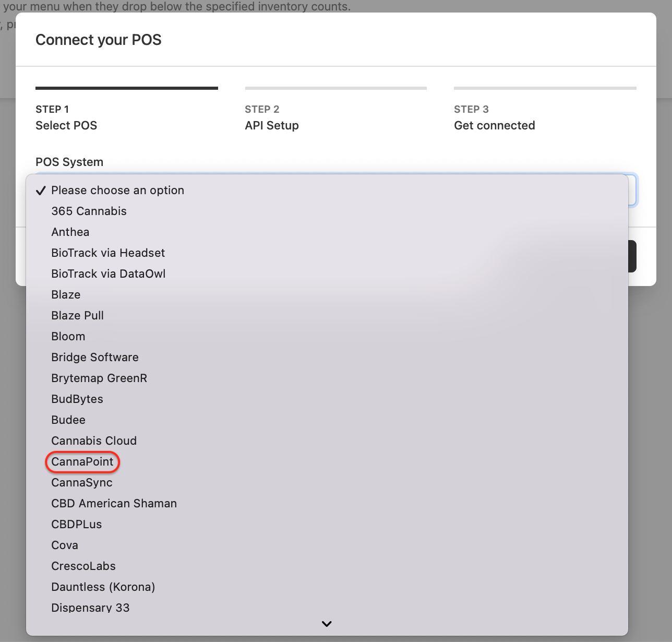672x642 pixels.
Task: Choose Dauntless (Korona) option
Action: [x=327, y=587]
